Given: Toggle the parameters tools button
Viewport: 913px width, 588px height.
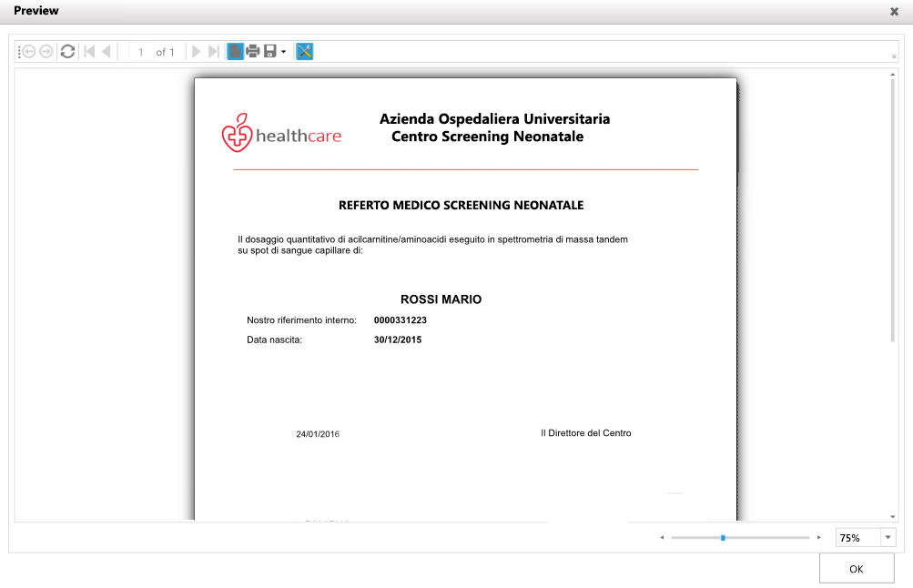Looking at the screenshot, I should 304,52.
